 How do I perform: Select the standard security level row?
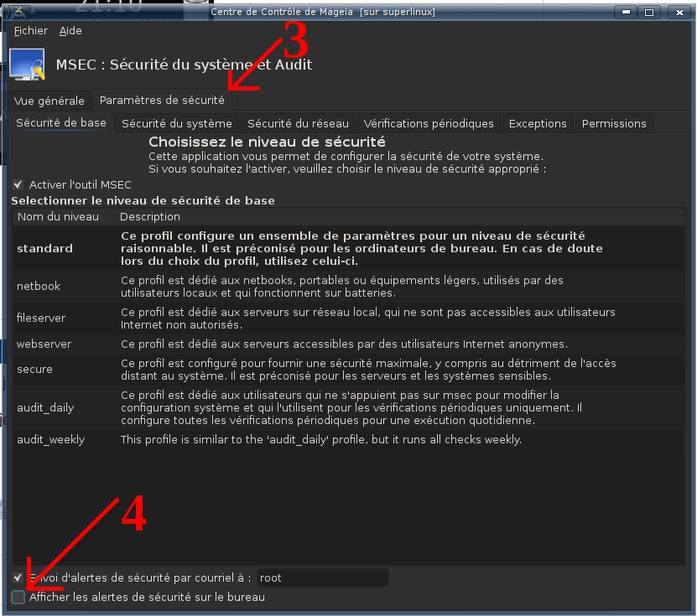(349, 248)
